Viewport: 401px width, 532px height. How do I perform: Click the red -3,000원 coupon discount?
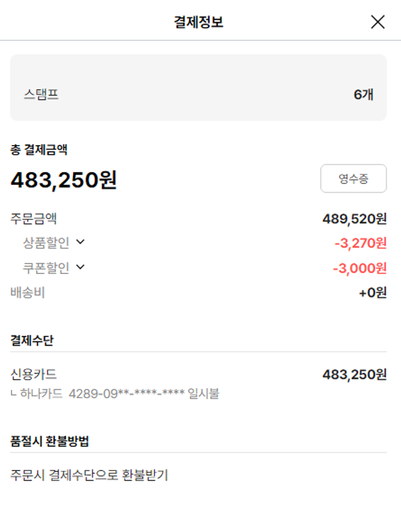359,268
